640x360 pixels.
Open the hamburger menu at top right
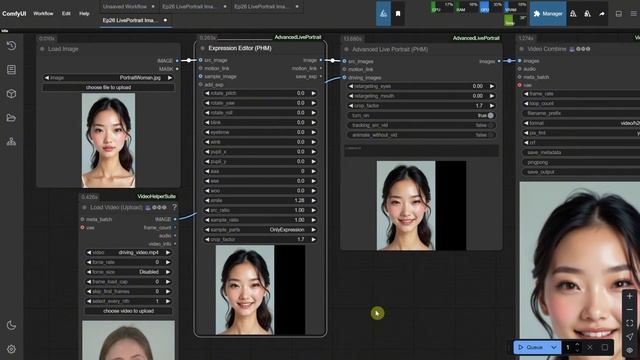tap(633, 13)
